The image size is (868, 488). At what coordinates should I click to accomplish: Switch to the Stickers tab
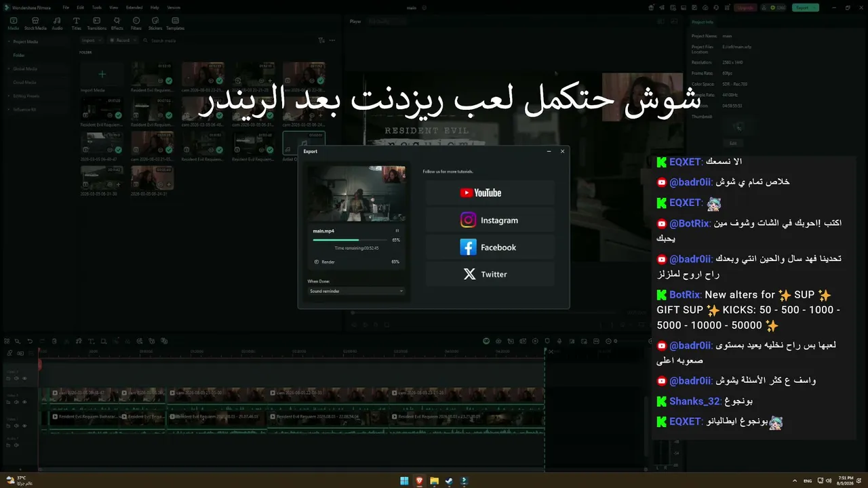click(x=155, y=24)
